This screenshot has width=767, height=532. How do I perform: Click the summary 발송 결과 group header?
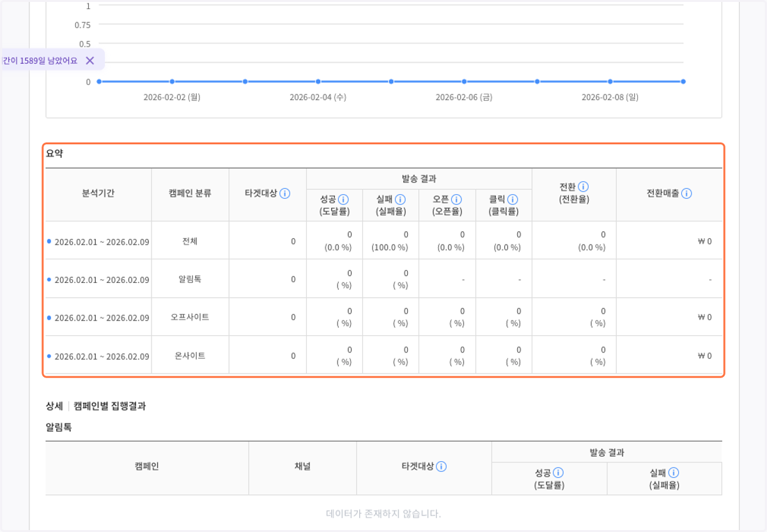[419, 179]
